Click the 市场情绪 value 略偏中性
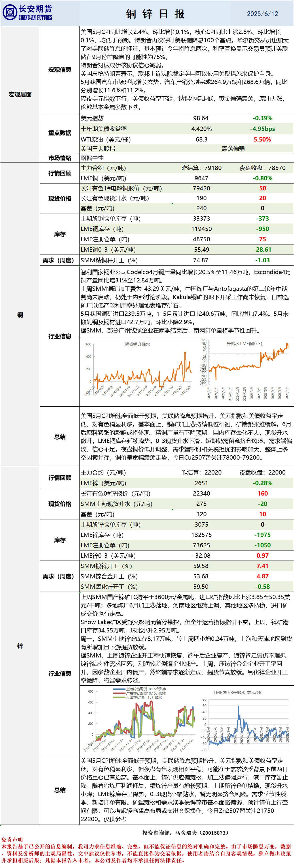Screen dimensions: 294x868 click(x=92, y=158)
